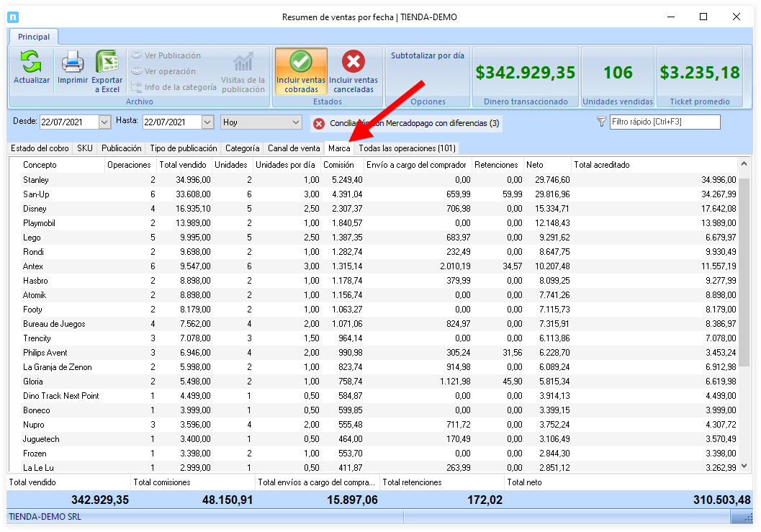Expand the Hoy period dropdown
Image resolution: width=761 pixels, height=532 pixels.
[295, 122]
